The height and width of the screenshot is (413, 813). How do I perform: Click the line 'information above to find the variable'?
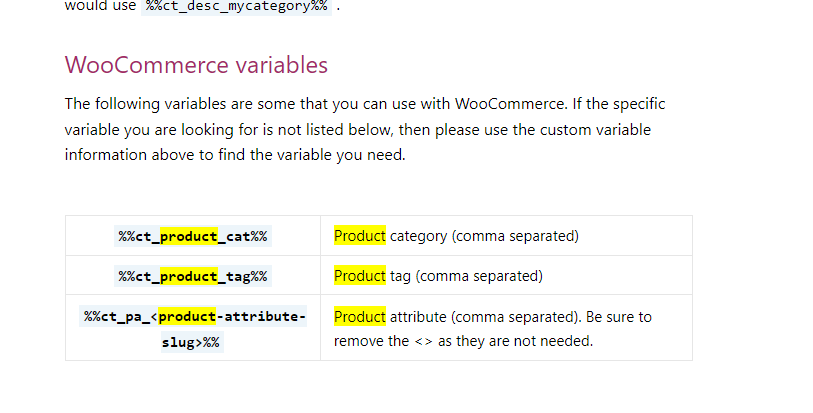(x=235, y=155)
